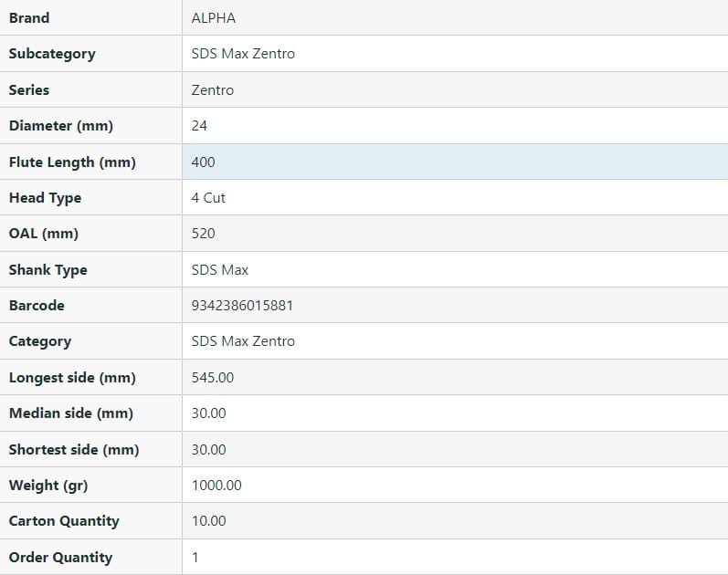
Task: Click the Shank Type label
Action: (48, 270)
